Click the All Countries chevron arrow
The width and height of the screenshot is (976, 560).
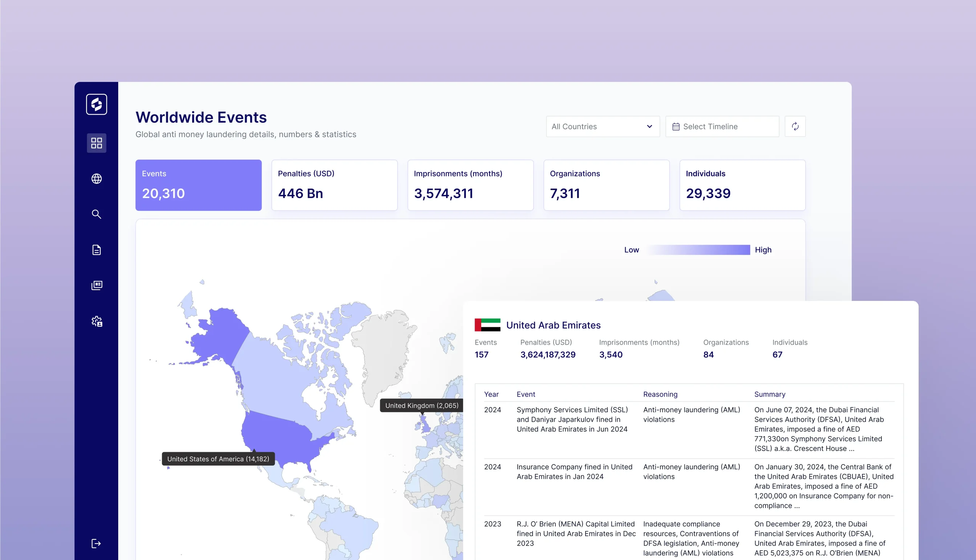coord(649,126)
